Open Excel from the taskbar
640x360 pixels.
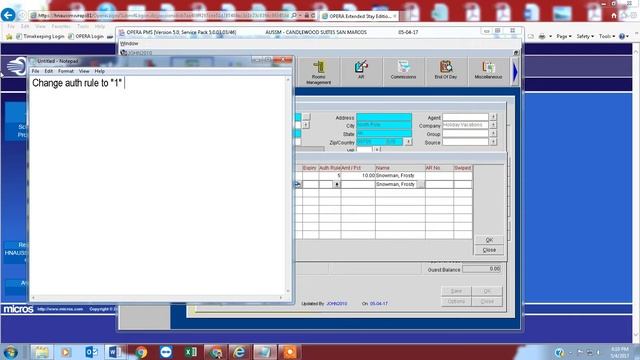tap(191, 352)
